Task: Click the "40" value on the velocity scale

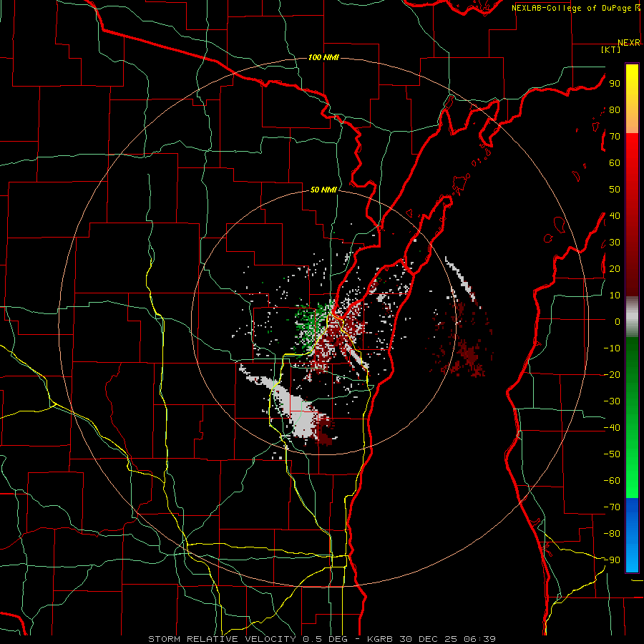Action: pyautogui.click(x=615, y=215)
